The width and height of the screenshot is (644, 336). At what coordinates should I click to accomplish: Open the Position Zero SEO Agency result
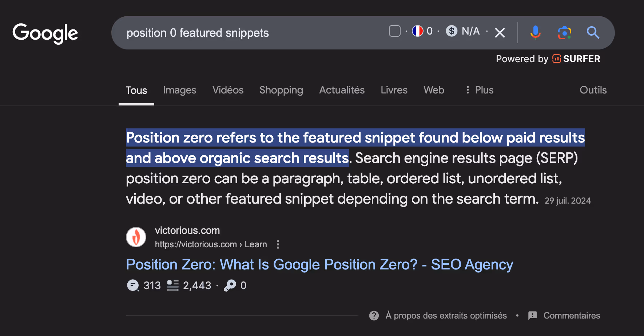319,265
